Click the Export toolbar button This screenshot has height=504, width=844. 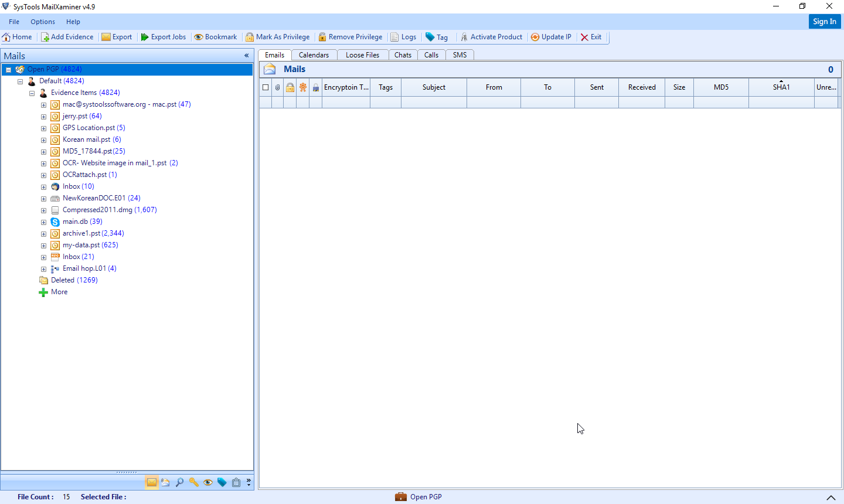117,37
